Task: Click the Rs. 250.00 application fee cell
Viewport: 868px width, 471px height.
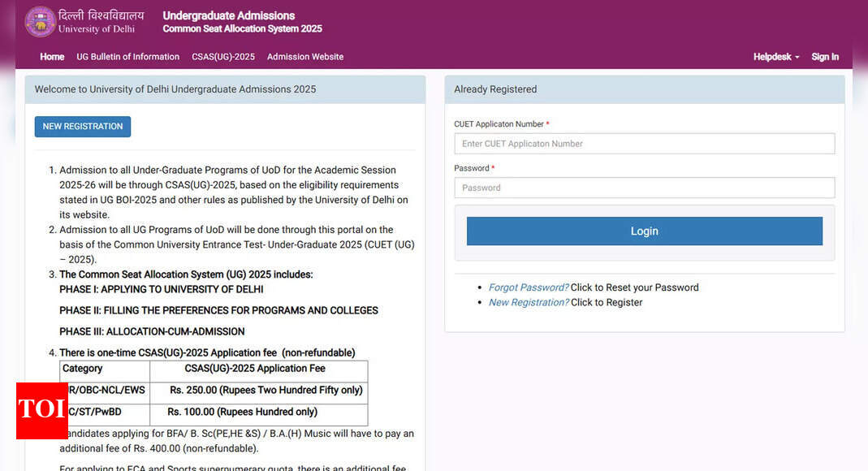Action: pyautogui.click(x=266, y=391)
